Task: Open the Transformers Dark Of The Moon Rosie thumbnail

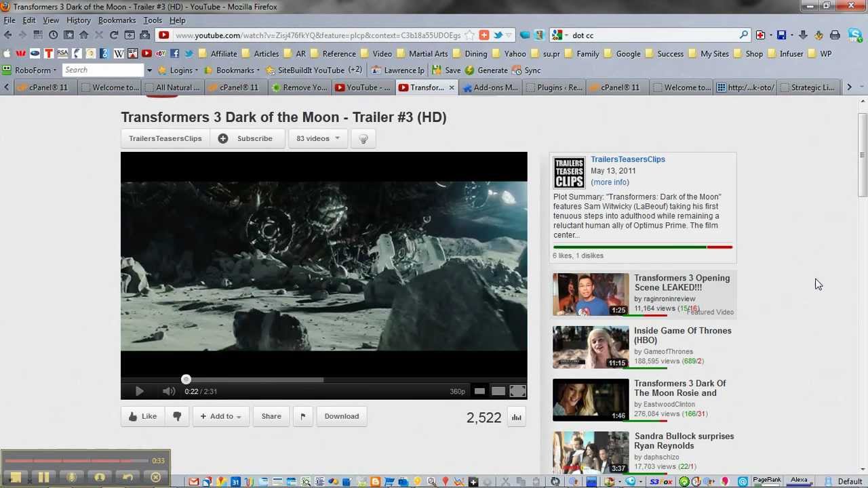Action: coord(591,400)
